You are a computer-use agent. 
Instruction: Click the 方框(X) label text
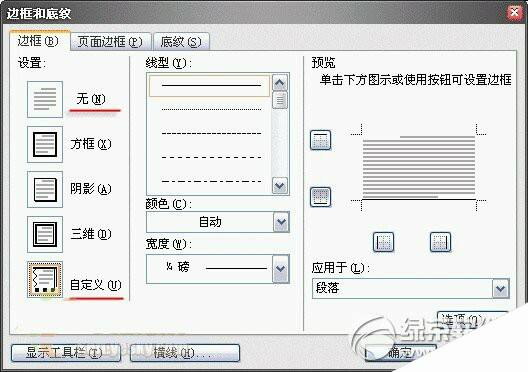point(91,144)
